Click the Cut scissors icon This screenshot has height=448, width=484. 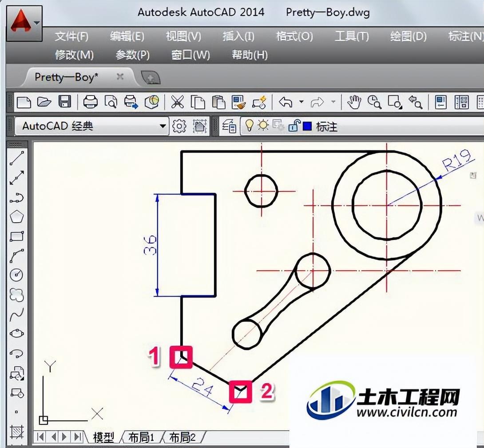[x=177, y=102]
